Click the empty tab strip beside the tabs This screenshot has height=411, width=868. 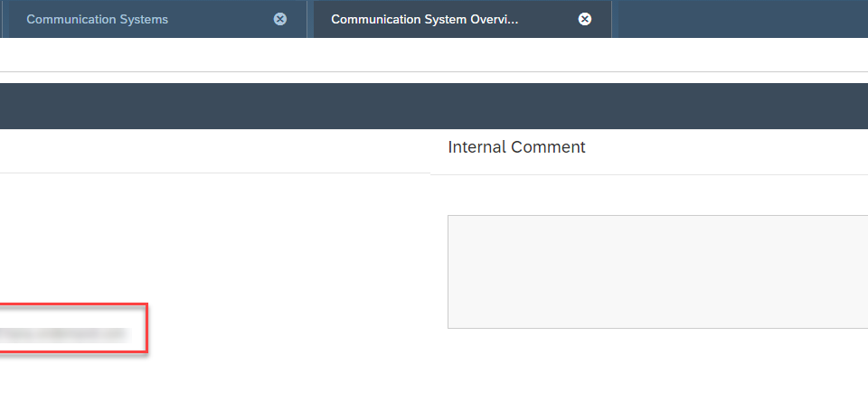point(743,19)
